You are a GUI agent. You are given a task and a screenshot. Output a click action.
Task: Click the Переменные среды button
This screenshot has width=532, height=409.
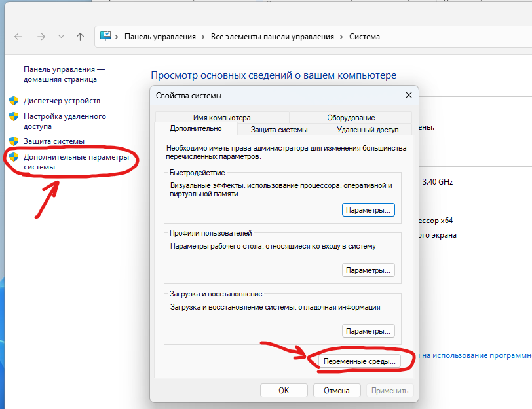tap(360, 361)
